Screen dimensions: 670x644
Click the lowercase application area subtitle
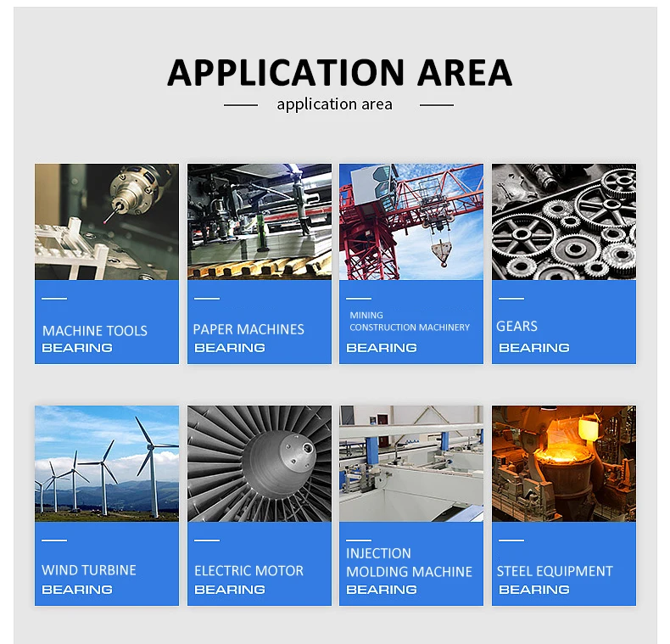click(x=334, y=104)
